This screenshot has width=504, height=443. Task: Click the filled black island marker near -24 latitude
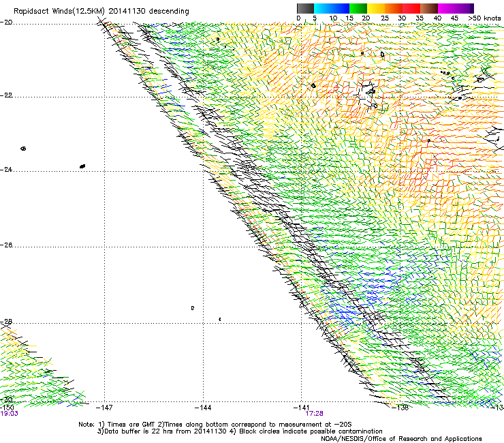[x=82, y=166]
